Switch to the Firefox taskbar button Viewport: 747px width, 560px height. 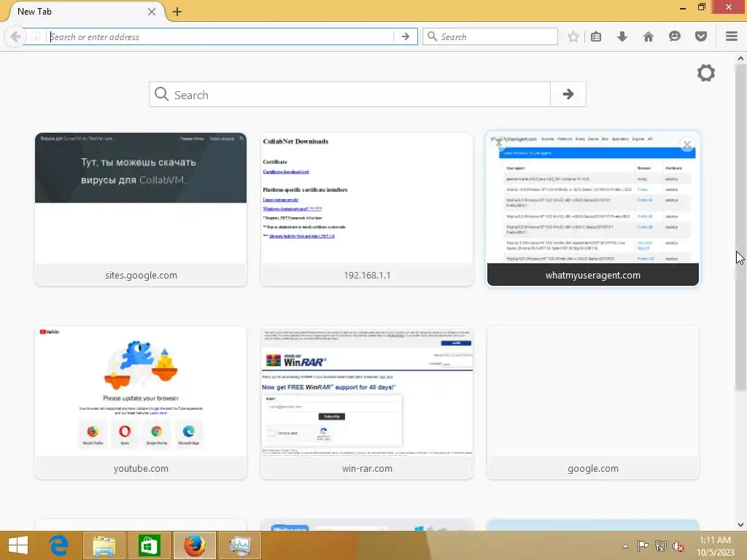(194, 545)
